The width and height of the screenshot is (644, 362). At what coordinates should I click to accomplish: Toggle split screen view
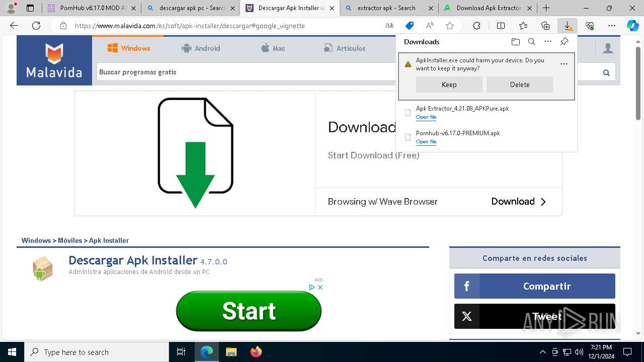point(501,26)
